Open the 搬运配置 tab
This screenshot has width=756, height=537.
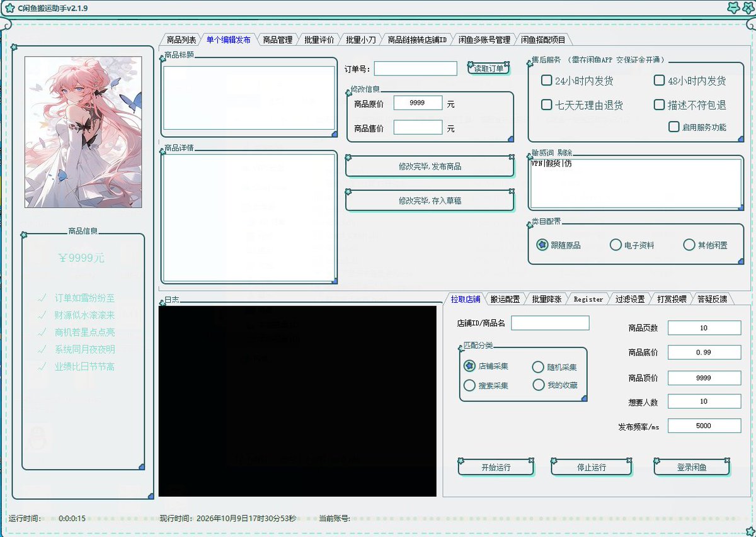(x=505, y=299)
